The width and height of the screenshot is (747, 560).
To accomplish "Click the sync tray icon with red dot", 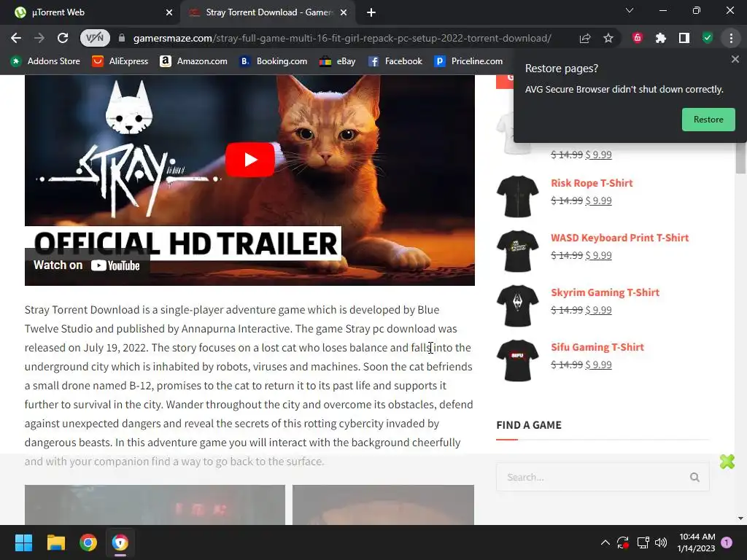I will [x=623, y=542].
